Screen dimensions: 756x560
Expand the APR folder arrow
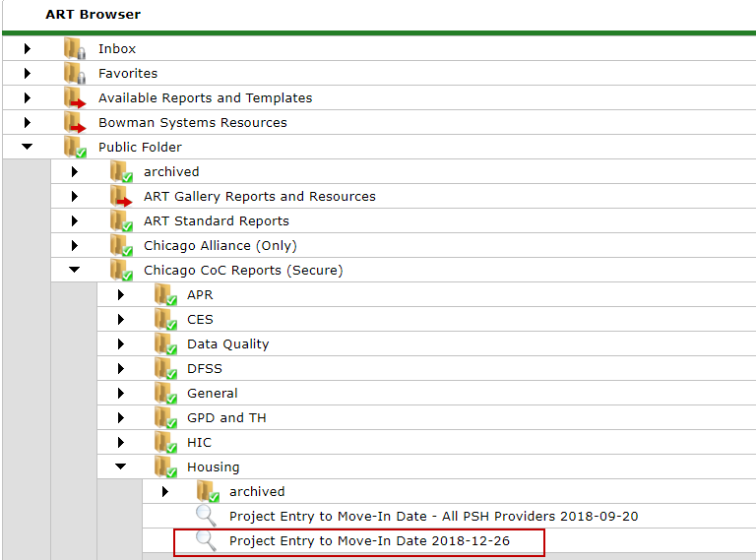tap(120, 294)
